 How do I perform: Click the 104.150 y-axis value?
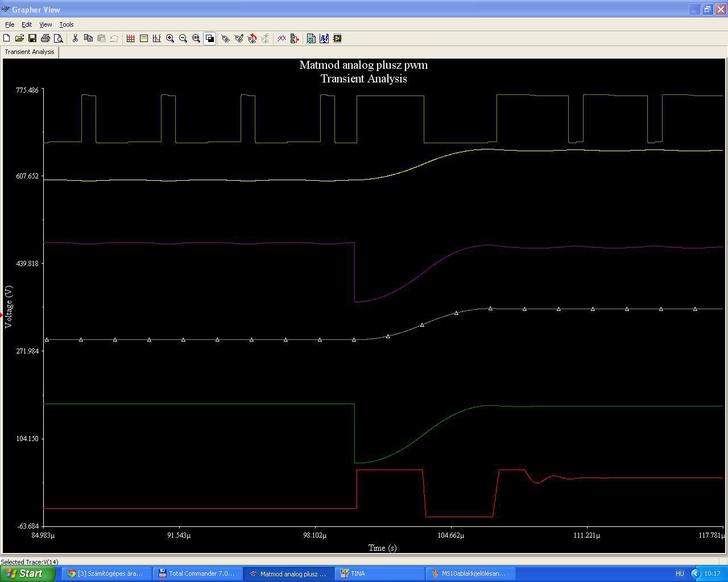pyautogui.click(x=27, y=439)
